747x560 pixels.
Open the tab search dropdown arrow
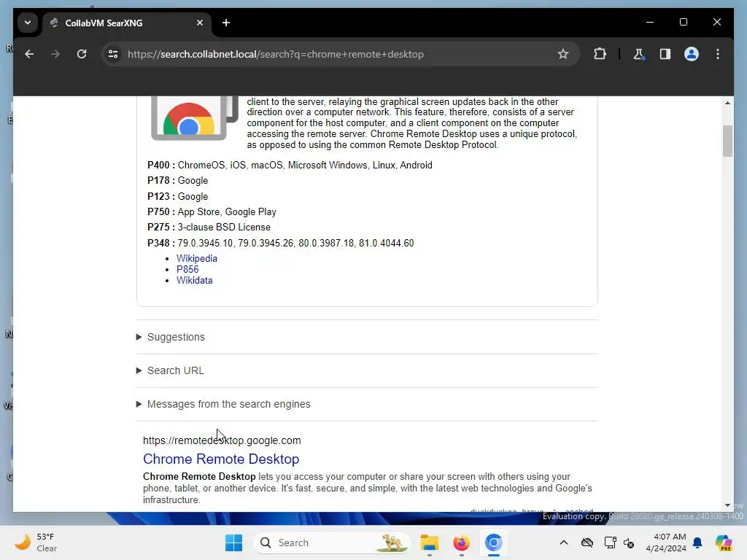[x=28, y=23]
